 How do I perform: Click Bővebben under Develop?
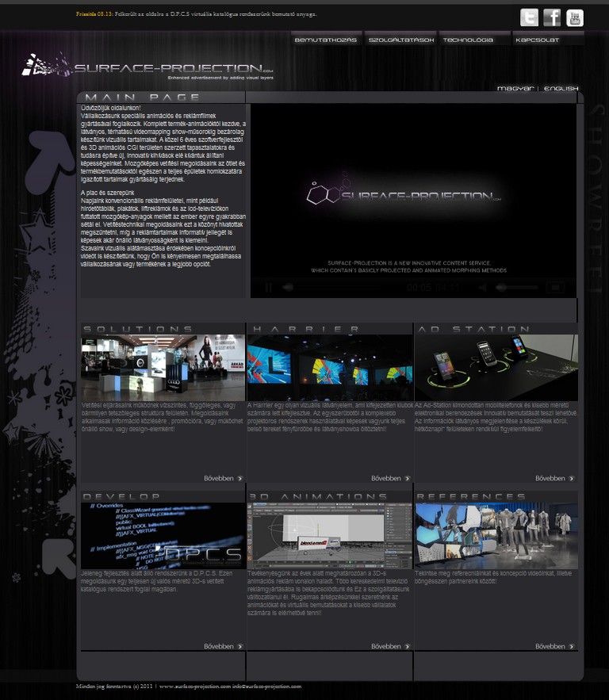coord(224,646)
